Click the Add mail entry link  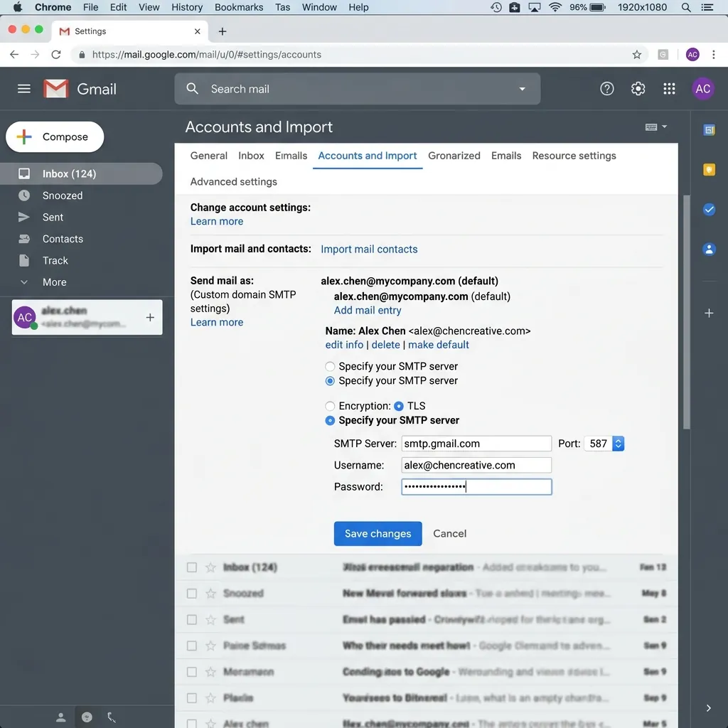pyautogui.click(x=368, y=310)
